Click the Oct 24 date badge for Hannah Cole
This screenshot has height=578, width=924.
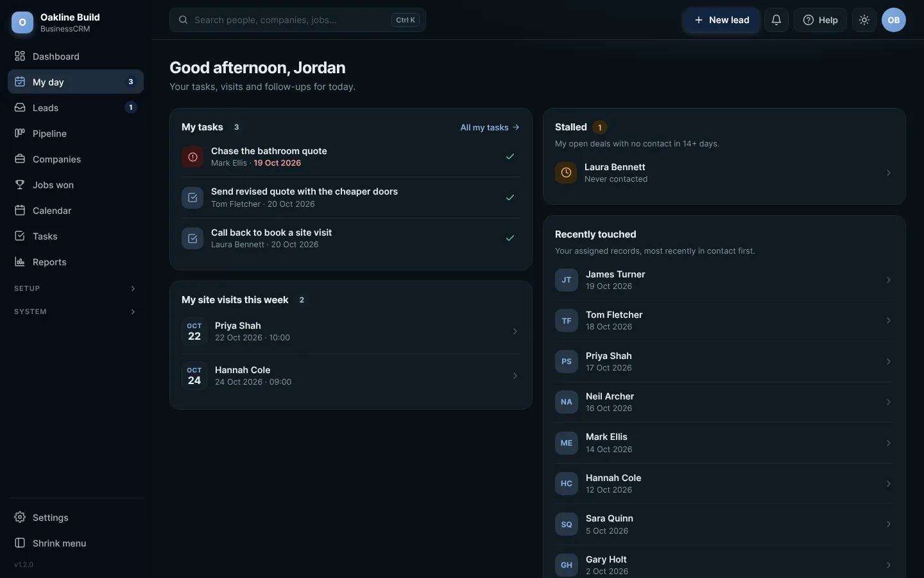coord(194,376)
